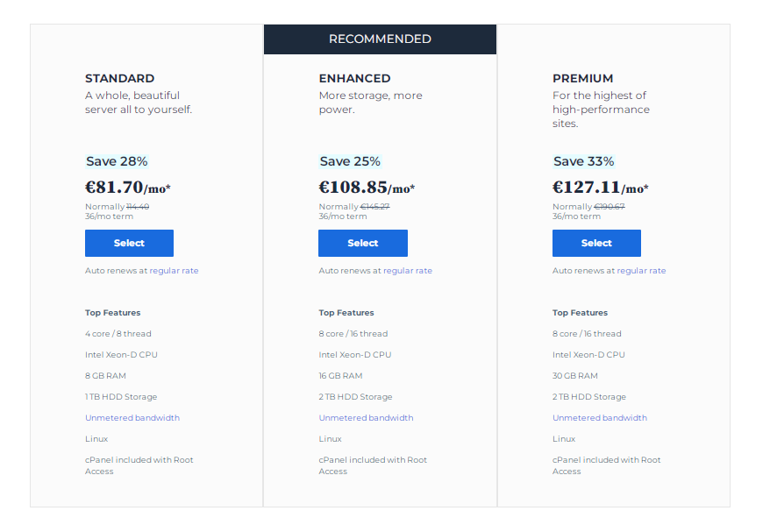Click 'A whole, beautiful server' description
This screenshot has height=532, width=770.
pos(139,103)
